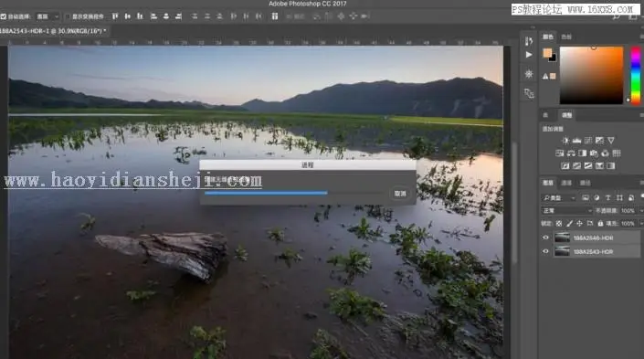644x359 pixels.
Task: Select the 188A2543-HDR layer thumbnail
Action: (x=563, y=251)
